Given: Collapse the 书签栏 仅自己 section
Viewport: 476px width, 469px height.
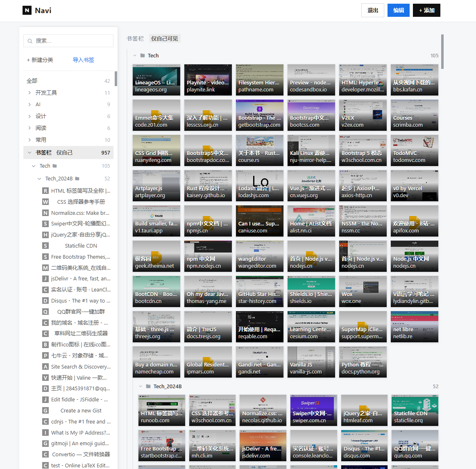Looking at the screenshot, I should [29, 153].
